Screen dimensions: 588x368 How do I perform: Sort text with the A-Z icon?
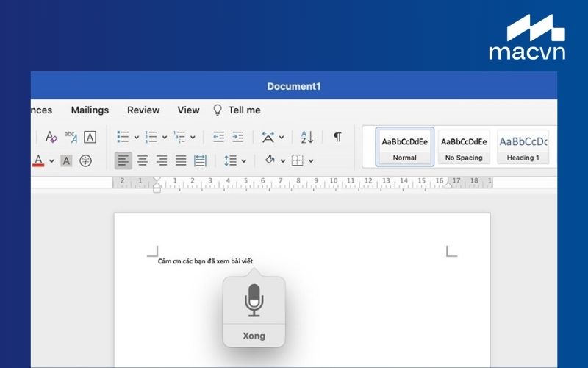(307, 137)
